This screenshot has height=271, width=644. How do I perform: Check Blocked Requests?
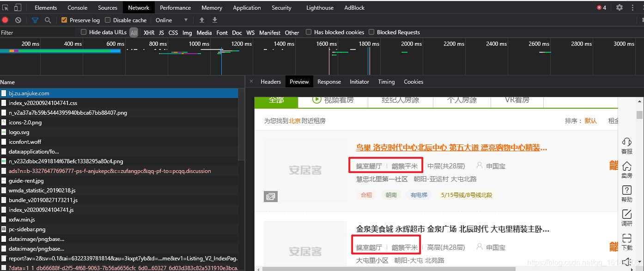[371, 32]
